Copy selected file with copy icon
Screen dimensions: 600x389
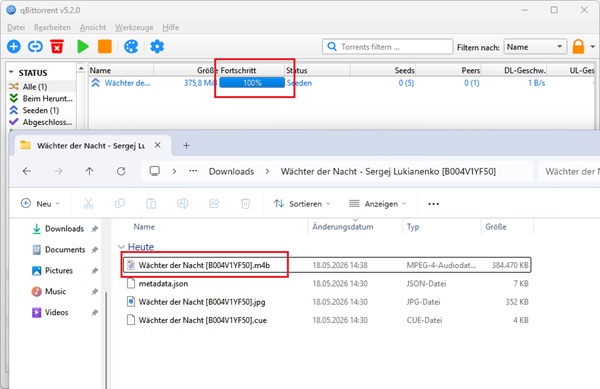[x=120, y=203]
